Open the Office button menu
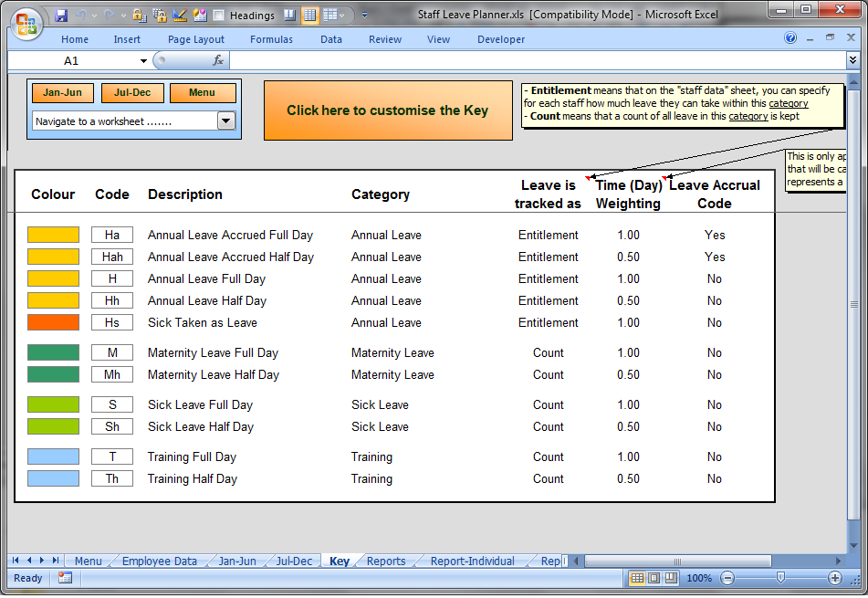The image size is (868, 598). pos(26,25)
